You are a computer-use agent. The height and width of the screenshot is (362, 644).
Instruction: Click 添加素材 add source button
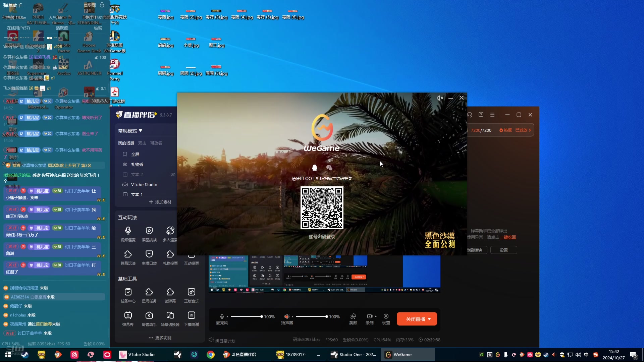160,202
